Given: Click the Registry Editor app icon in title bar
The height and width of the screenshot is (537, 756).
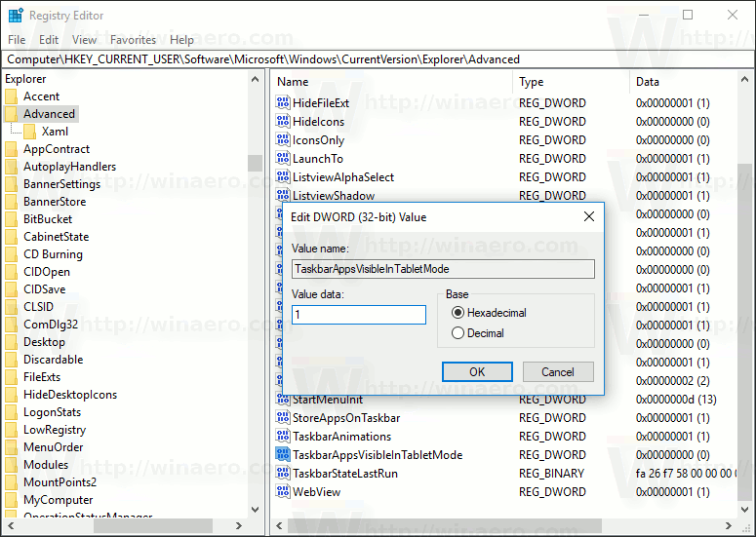Looking at the screenshot, I should (16, 16).
